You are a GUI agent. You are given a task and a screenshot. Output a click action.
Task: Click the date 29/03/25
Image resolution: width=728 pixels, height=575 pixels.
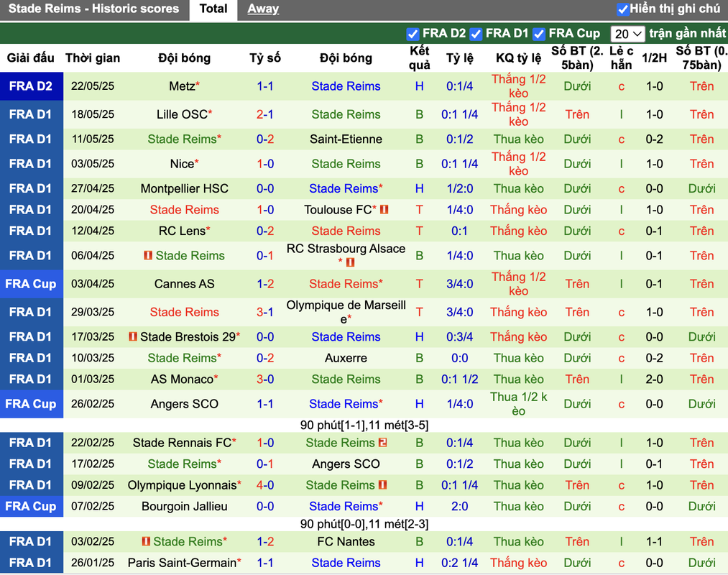(93, 312)
